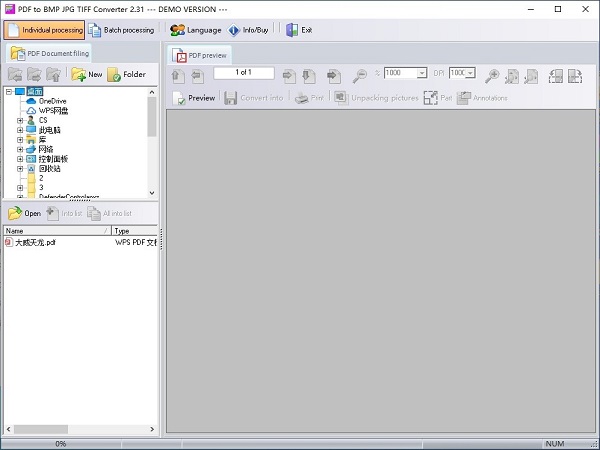Expand folder 3 in the tree
The image size is (600, 450).
20,188
